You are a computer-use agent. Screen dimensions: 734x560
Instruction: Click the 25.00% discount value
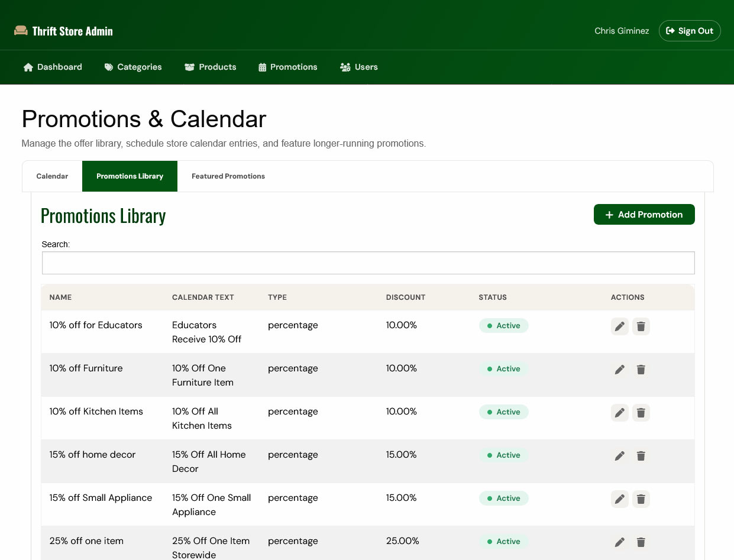(403, 541)
